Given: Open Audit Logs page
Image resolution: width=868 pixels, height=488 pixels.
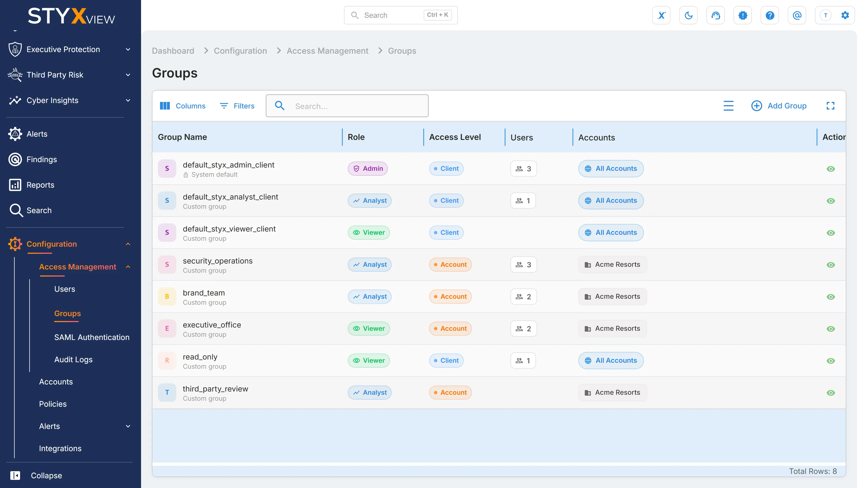Looking at the screenshot, I should [74, 359].
